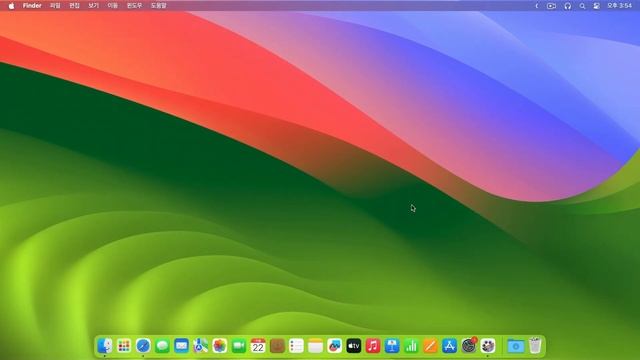The height and width of the screenshot is (360, 640).
Task: Open the 도움말 (Help) menu
Action: (x=159, y=6)
